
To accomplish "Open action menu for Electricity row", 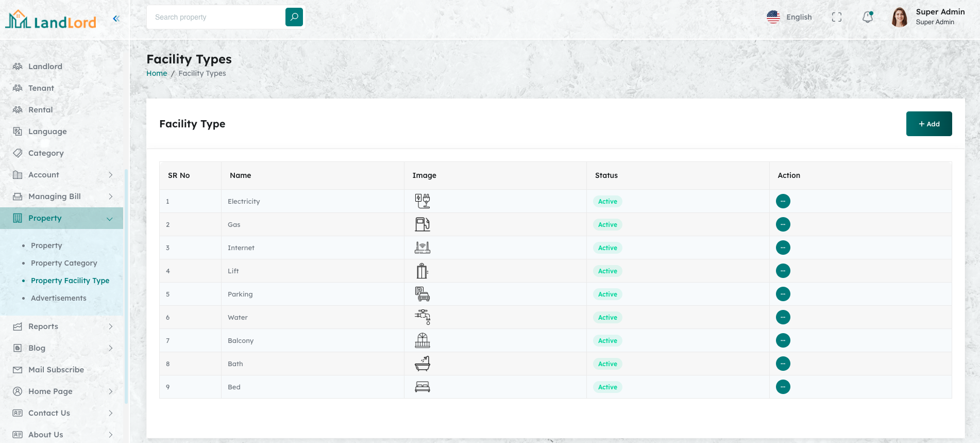I will click(783, 201).
